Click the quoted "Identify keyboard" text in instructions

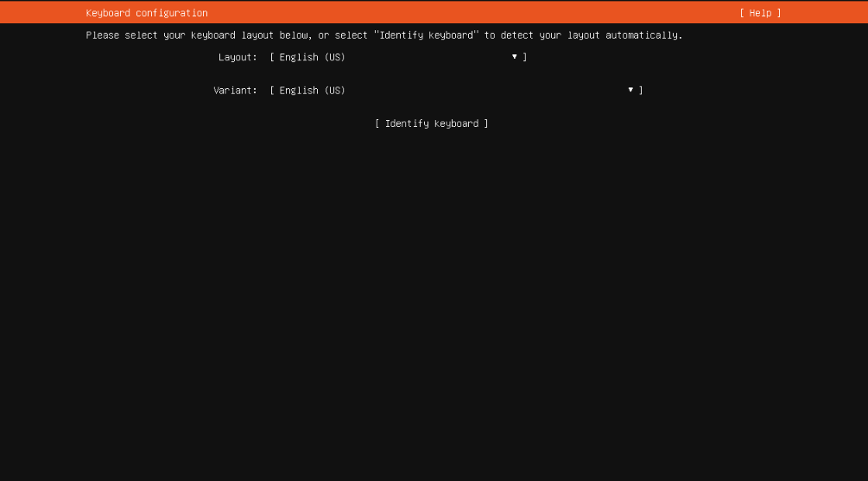(426, 35)
